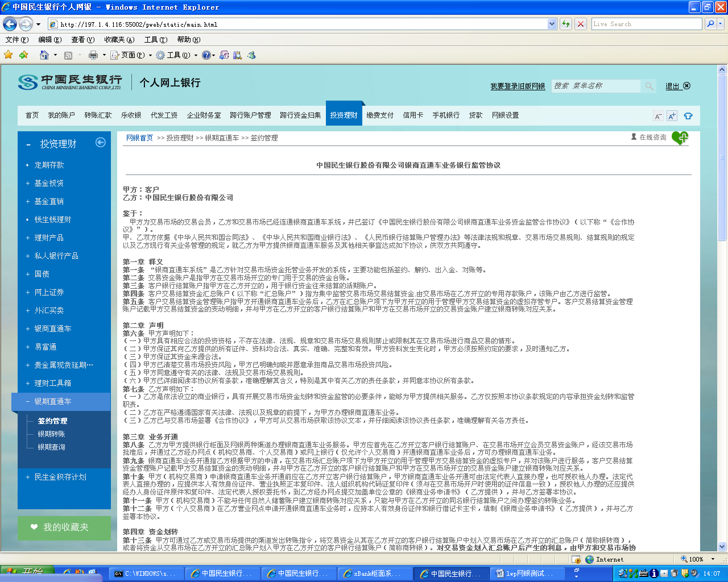Click the IE Favorites star icon

pos(8,55)
